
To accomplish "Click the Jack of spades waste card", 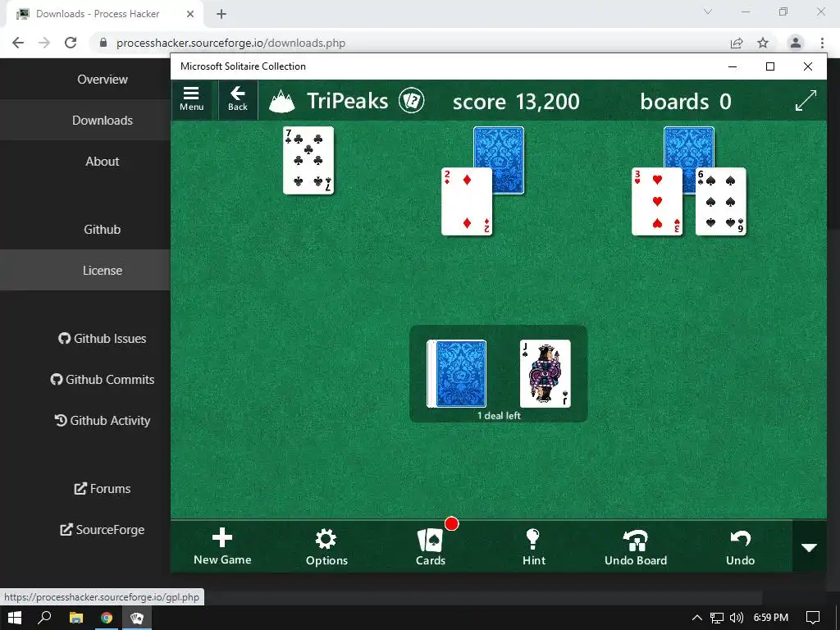I will [x=546, y=373].
